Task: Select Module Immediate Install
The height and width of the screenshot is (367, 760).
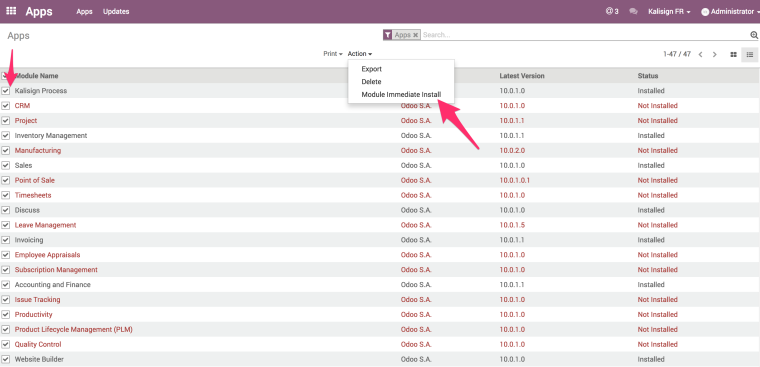Action: (x=401, y=95)
